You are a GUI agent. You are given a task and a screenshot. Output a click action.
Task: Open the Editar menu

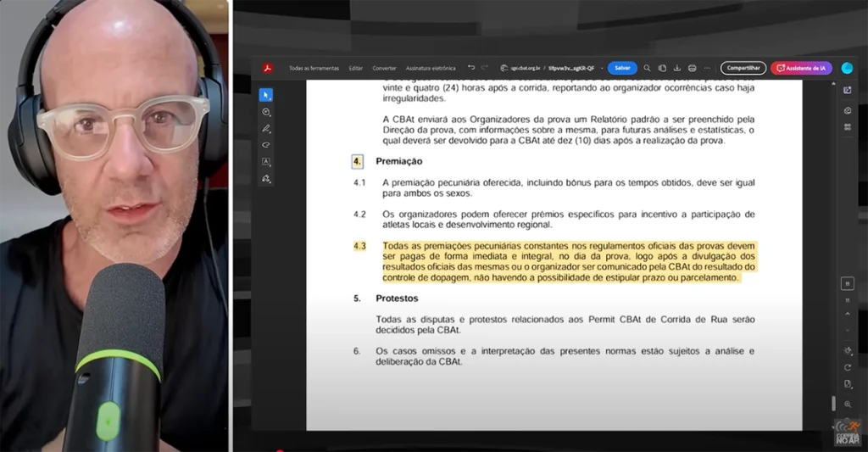356,68
